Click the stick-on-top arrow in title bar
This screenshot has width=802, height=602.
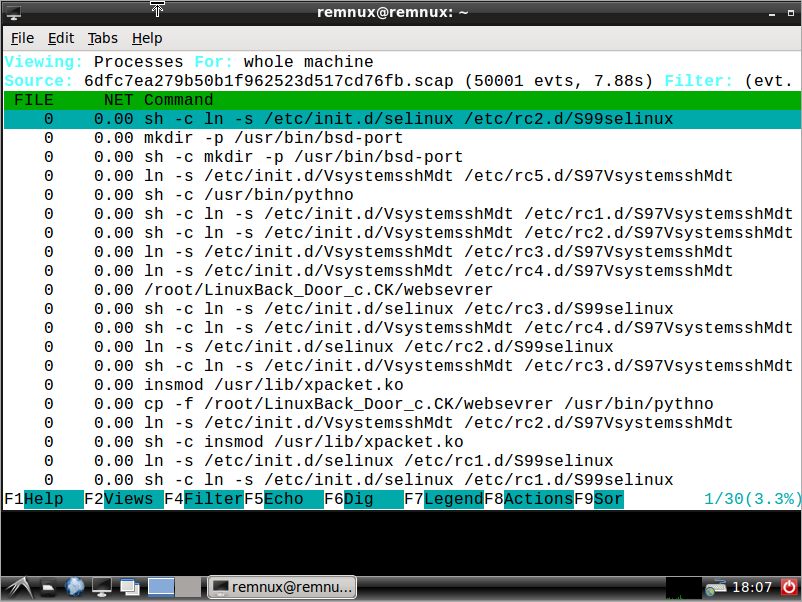(157, 9)
